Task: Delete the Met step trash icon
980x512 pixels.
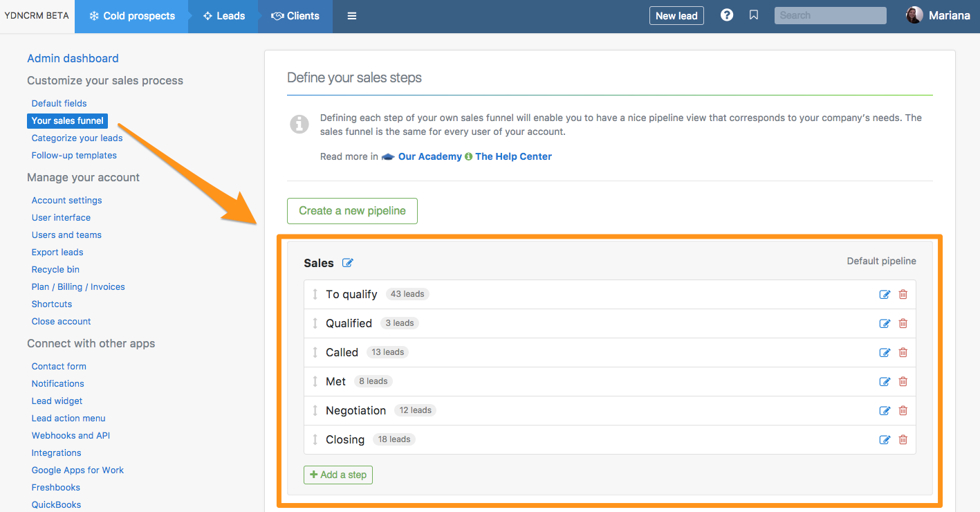Action: [903, 381]
